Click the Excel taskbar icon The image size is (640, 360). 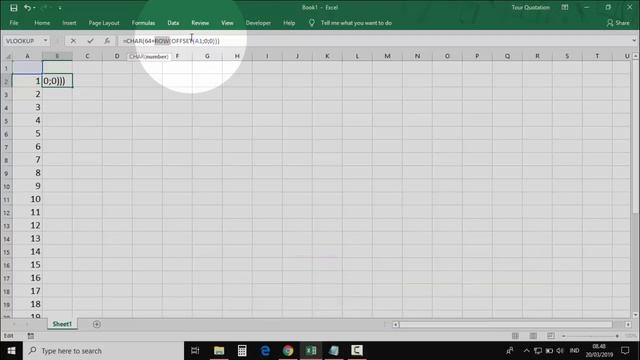point(311,351)
